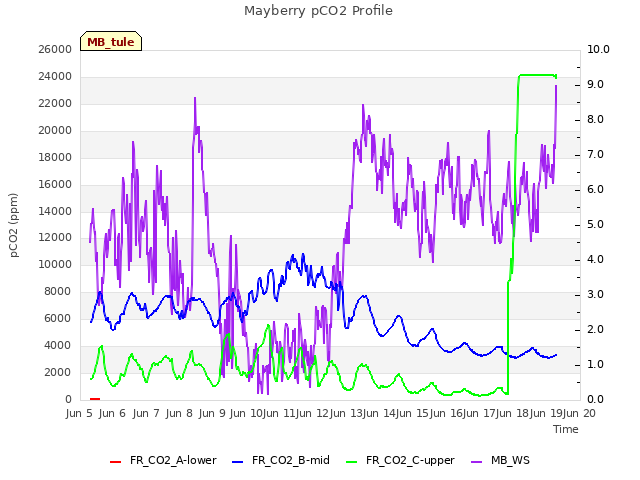Click the Jun 20 date tick label
This screenshot has width=640, height=480.
click(x=579, y=413)
